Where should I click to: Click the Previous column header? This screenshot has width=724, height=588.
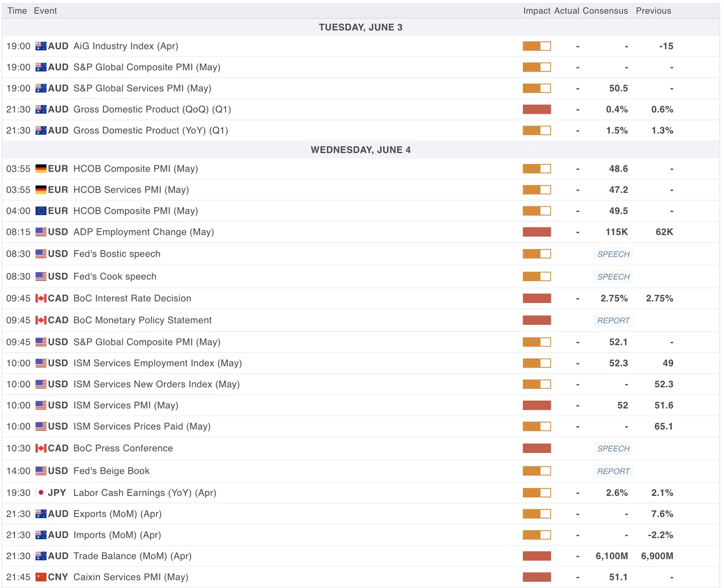(x=654, y=11)
